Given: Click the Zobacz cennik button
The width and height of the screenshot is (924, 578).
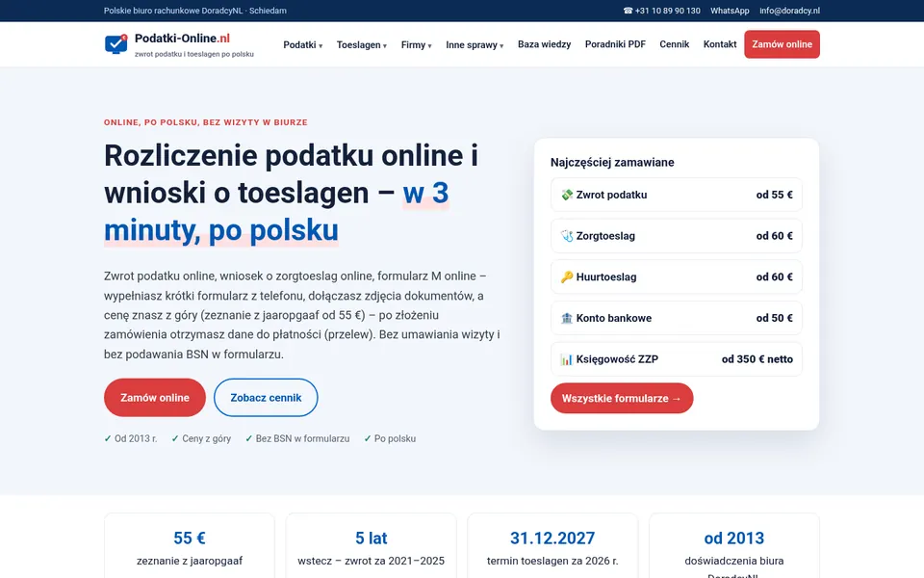Looking at the screenshot, I should (266, 398).
